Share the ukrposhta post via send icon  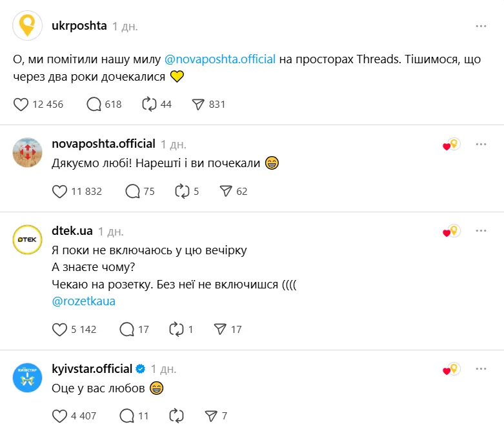(x=199, y=104)
